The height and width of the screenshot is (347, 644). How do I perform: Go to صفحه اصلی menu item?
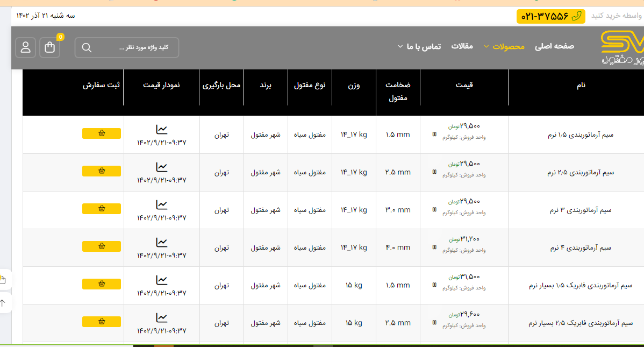554,46
